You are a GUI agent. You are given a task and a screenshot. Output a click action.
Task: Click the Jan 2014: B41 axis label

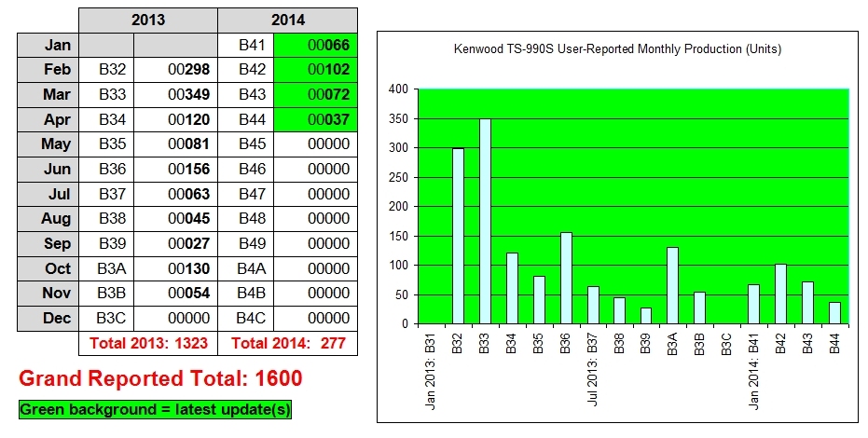[753, 371]
